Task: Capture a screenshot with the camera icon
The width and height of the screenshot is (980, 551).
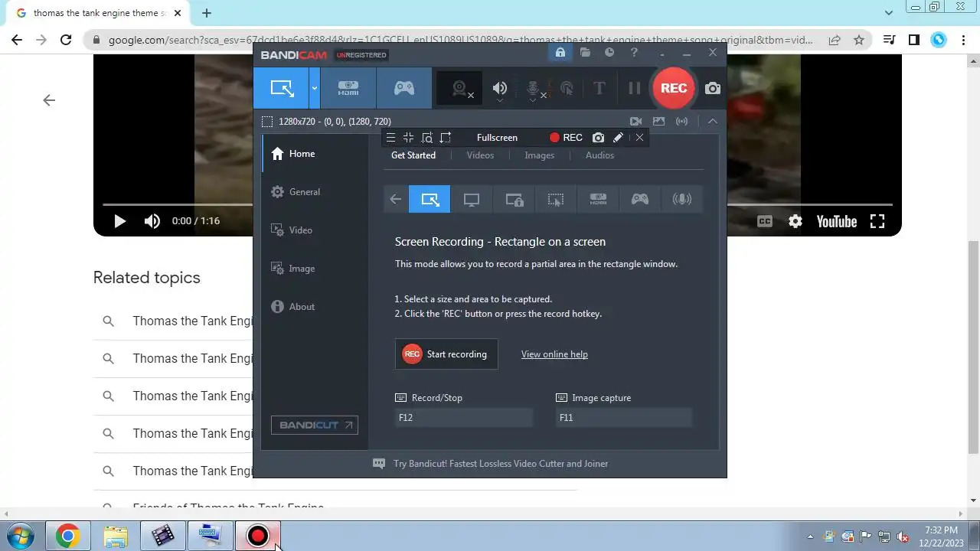Action: (713, 88)
